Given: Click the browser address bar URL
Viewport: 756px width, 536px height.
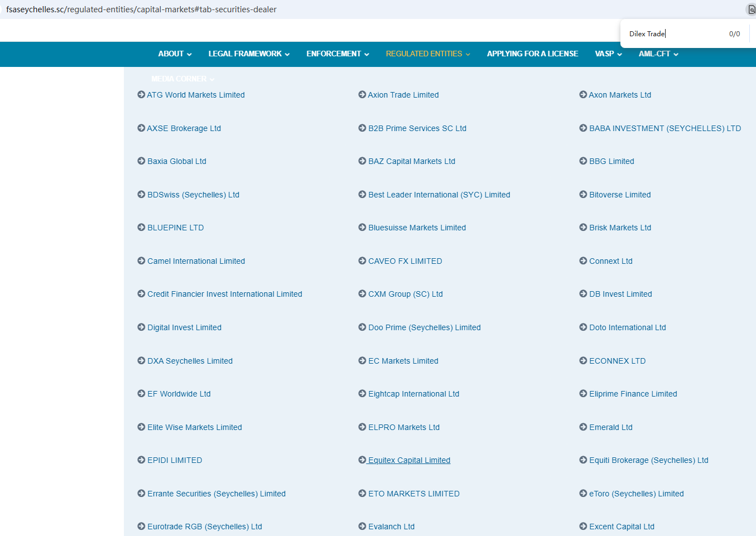Looking at the screenshot, I should (141, 9).
